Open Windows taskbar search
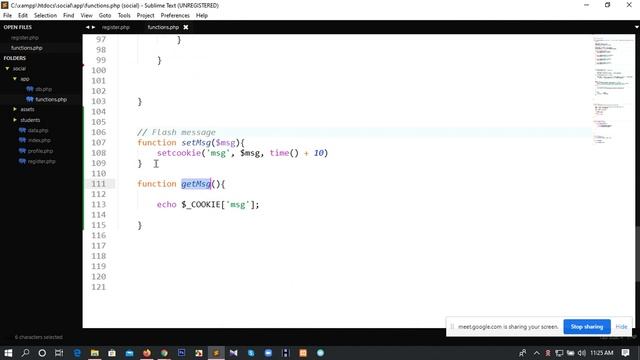Viewport: 640px width, 360px height. [25, 353]
